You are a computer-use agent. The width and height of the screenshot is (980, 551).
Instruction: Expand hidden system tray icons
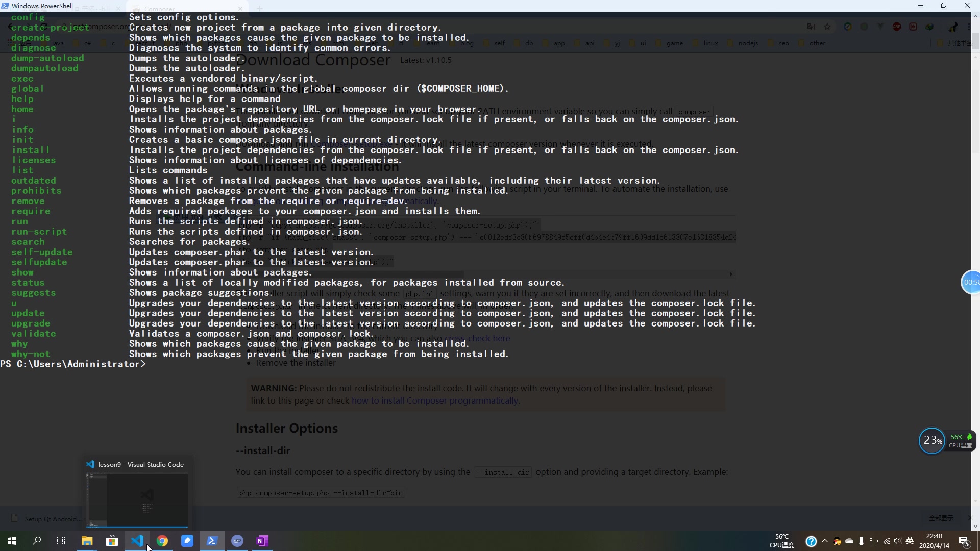click(825, 541)
